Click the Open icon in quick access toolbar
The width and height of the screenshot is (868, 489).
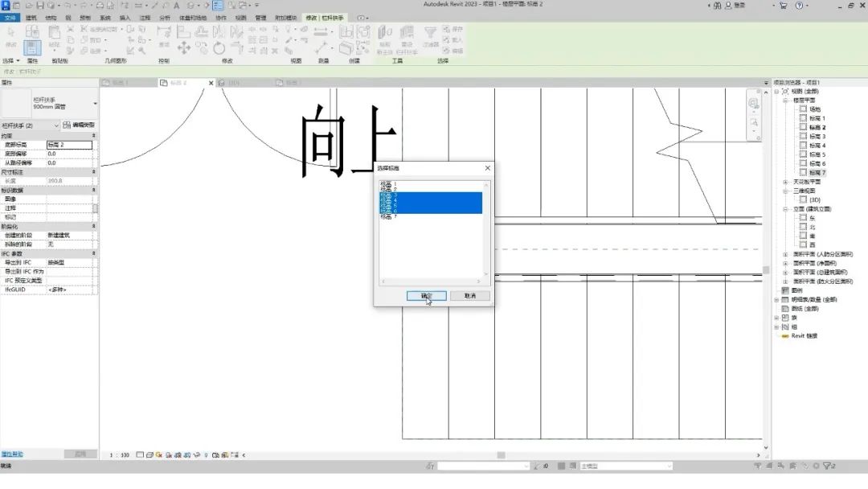tap(27, 5)
